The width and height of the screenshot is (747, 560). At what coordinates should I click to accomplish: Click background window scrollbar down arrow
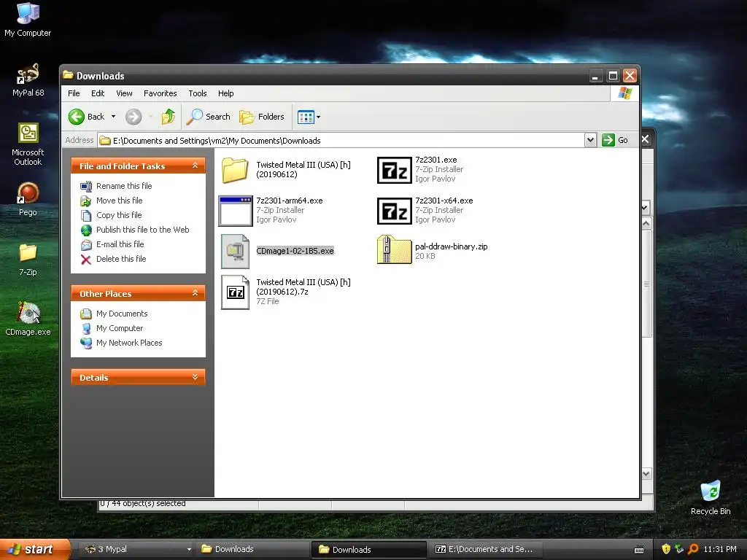point(646,473)
